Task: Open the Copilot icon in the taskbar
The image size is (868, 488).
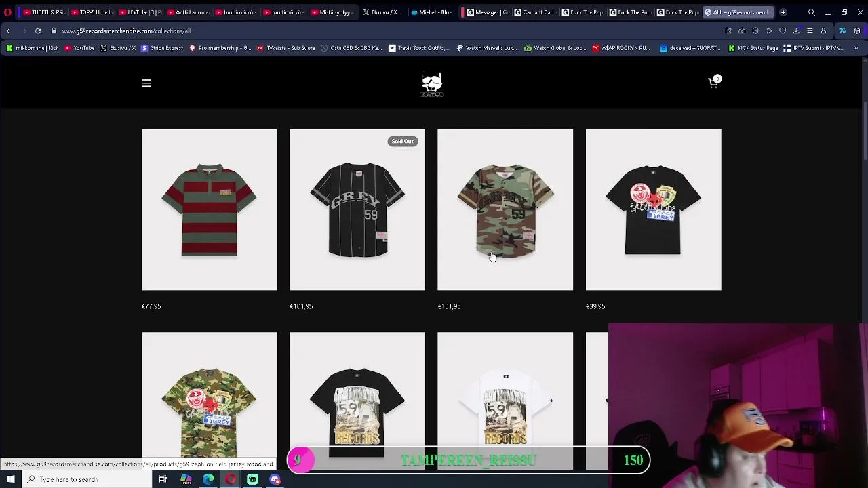Action: coord(186,479)
